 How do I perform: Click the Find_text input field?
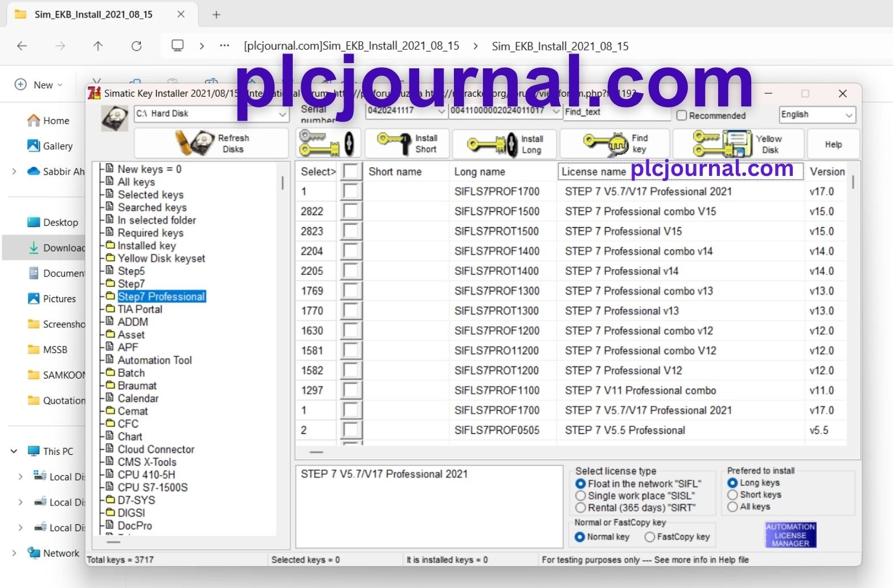point(617,112)
